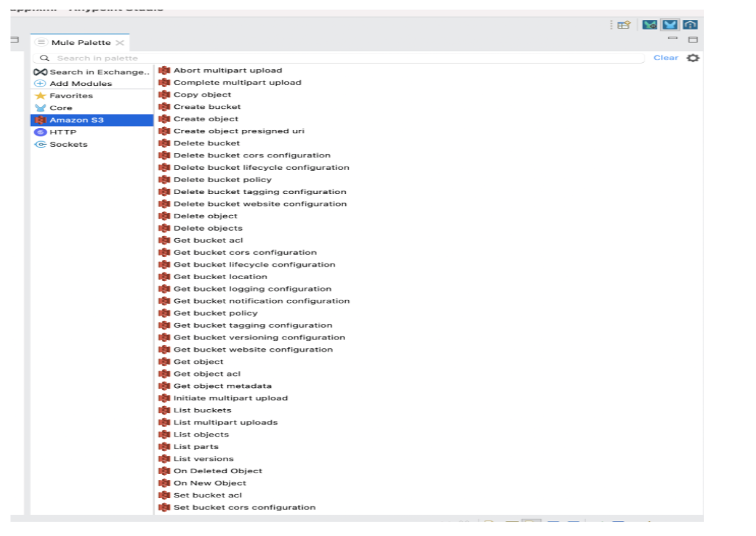The image size is (756, 536).
Task: Select Delete bucket policy operation
Action: pos(223,180)
